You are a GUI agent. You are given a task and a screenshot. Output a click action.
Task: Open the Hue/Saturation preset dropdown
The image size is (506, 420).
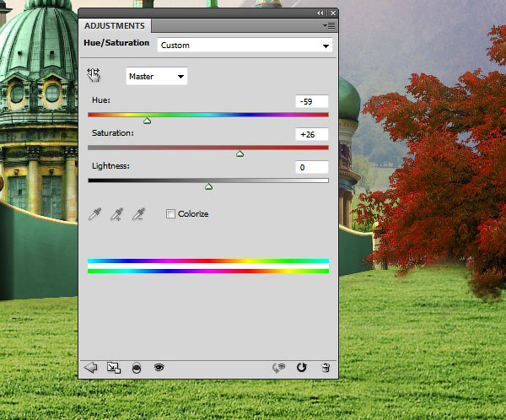tap(245, 45)
